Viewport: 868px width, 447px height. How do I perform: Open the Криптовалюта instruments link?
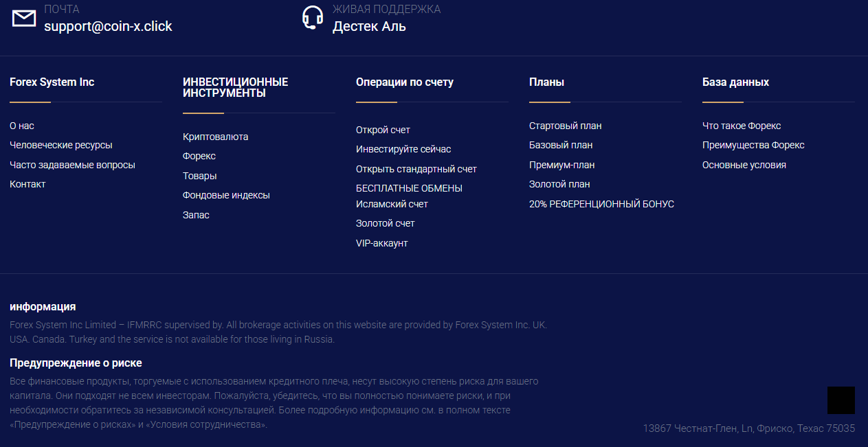pyautogui.click(x=215, y=137)
